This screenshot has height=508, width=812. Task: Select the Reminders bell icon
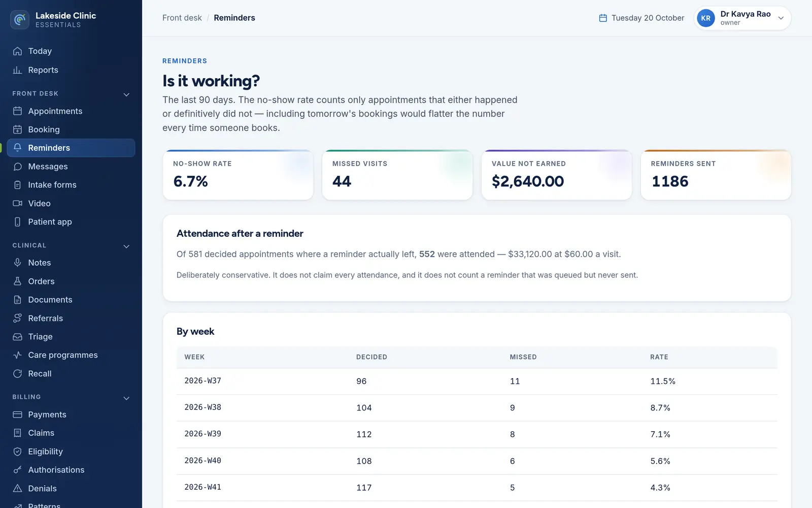pos(17,148)
